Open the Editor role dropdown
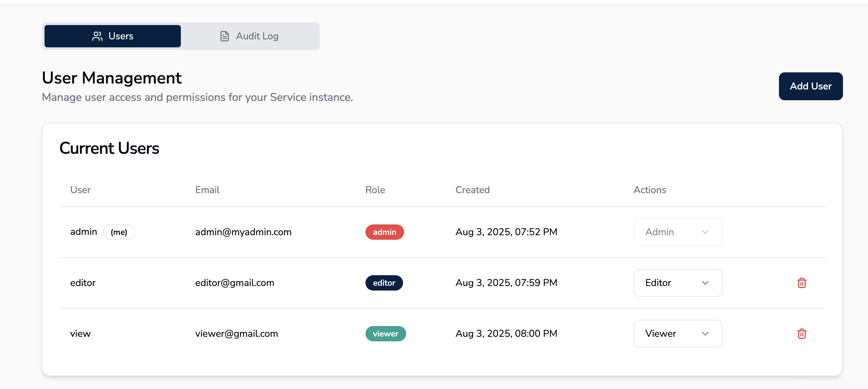Viewport: 868px width, 389px height. 677,283
